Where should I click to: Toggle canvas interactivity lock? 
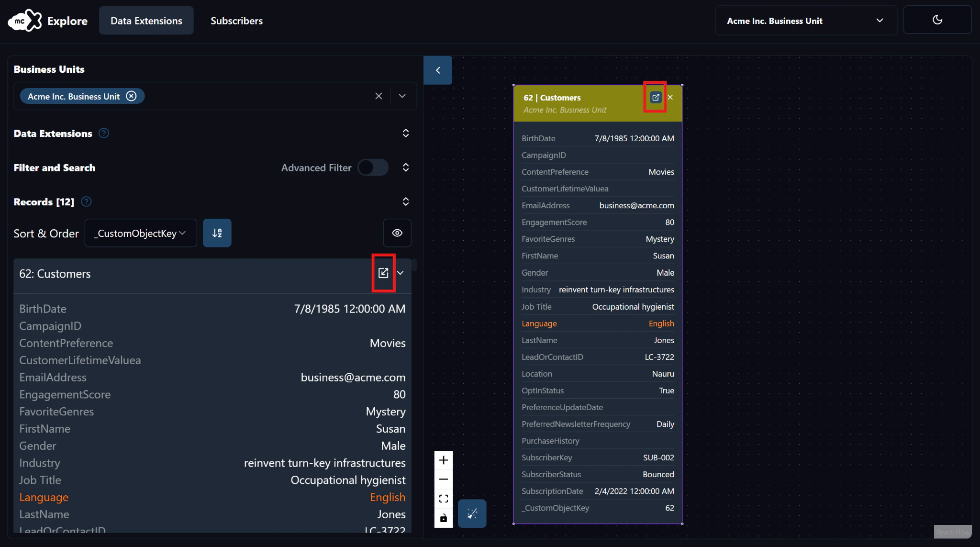(444, 518)
